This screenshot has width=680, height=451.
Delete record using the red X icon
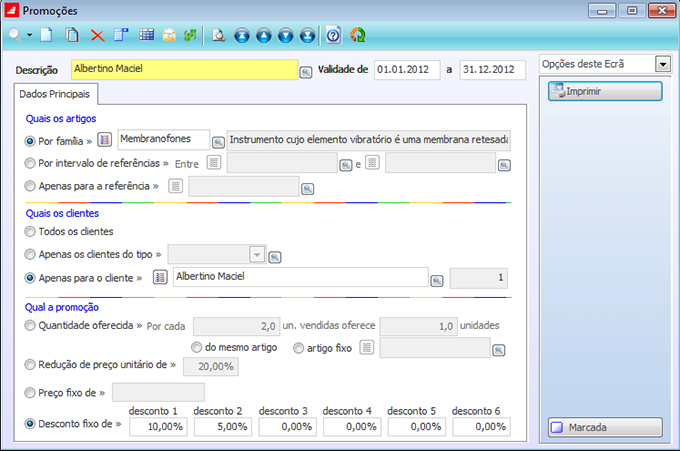click(98, 36)
